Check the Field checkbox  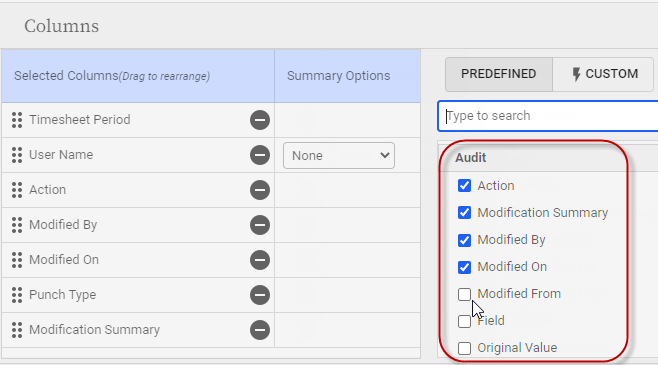pyautogui.click(x=464, y=321)
